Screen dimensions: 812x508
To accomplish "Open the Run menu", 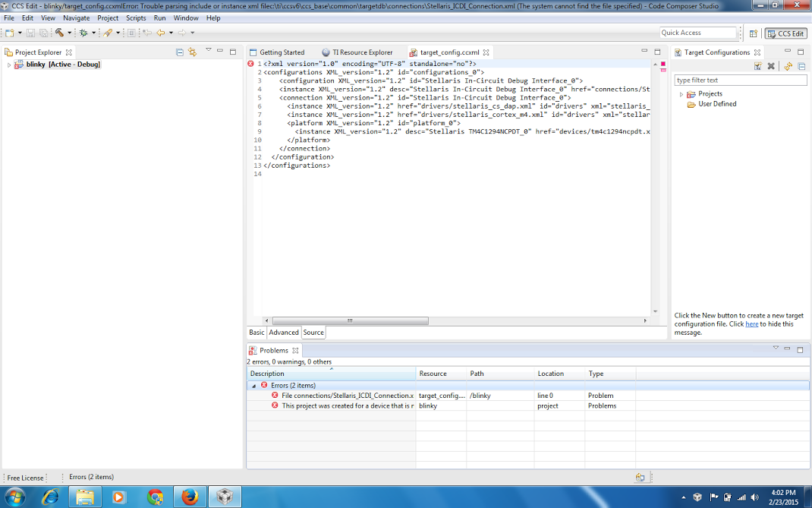I will click(x=159, y=17).
